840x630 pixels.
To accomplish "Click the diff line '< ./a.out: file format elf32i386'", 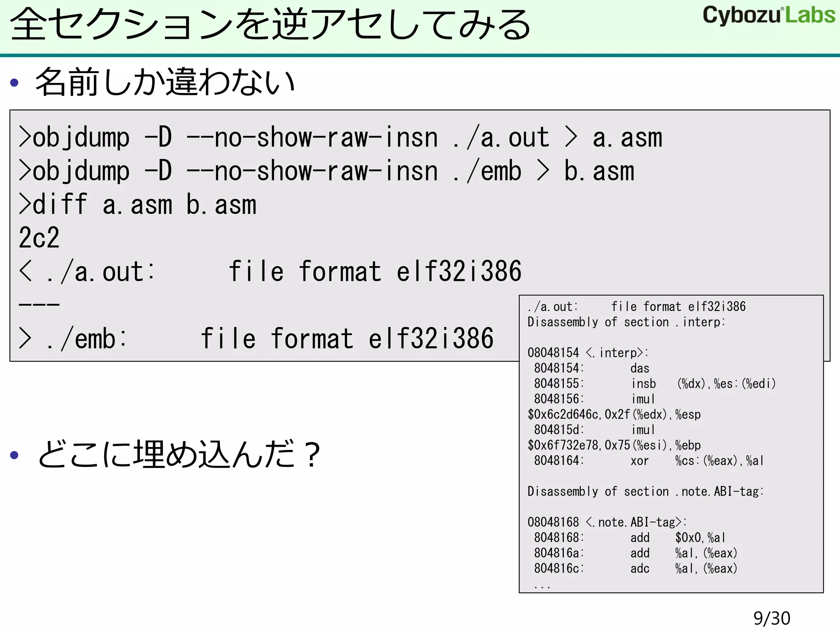I will [x=270, y=272].
